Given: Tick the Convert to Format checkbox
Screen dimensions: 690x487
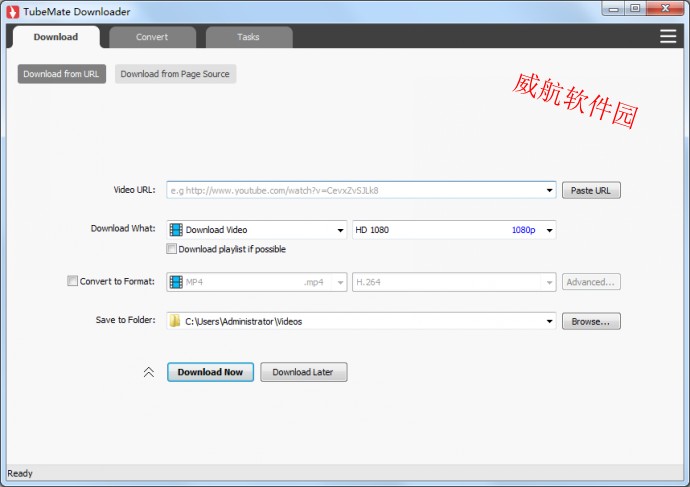Looking at the screenshot, I should (x=72, y=281).
